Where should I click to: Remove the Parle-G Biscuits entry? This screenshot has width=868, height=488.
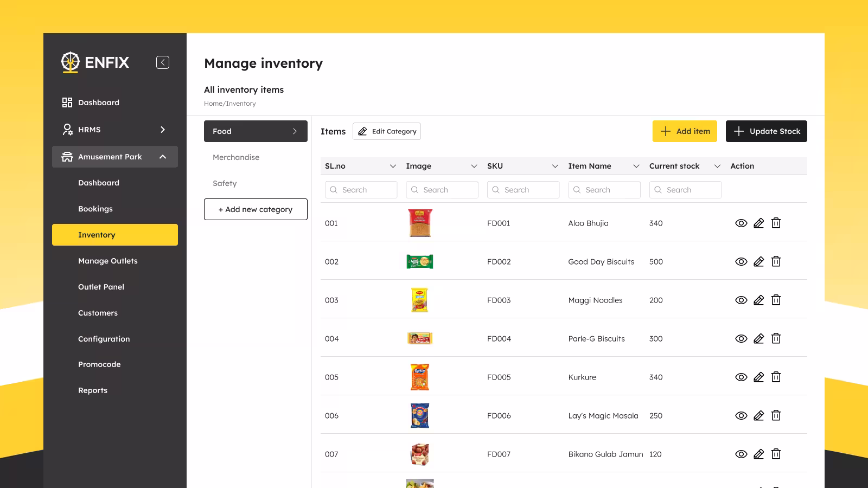pos(776,338)
